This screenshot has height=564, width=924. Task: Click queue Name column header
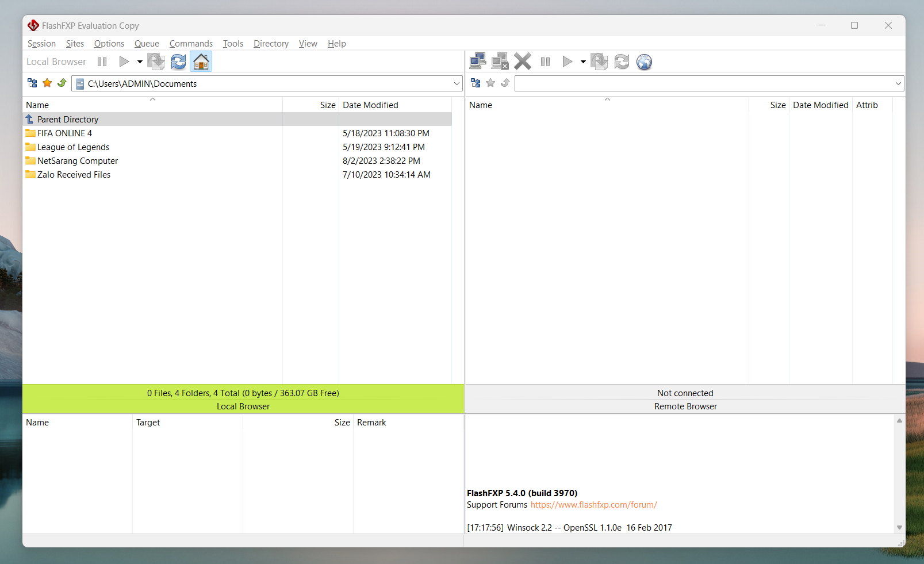pyautogui.click(x=78, y=423)
